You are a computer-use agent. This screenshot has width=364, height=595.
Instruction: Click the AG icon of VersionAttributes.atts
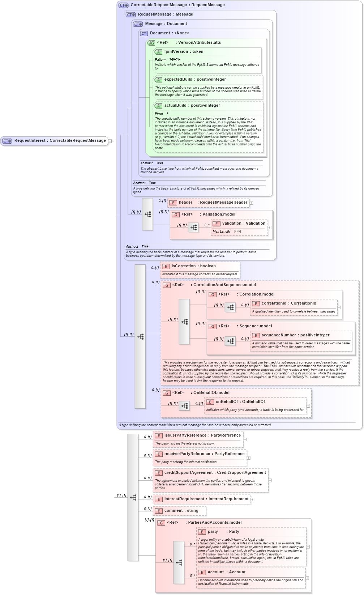(151, 43)
